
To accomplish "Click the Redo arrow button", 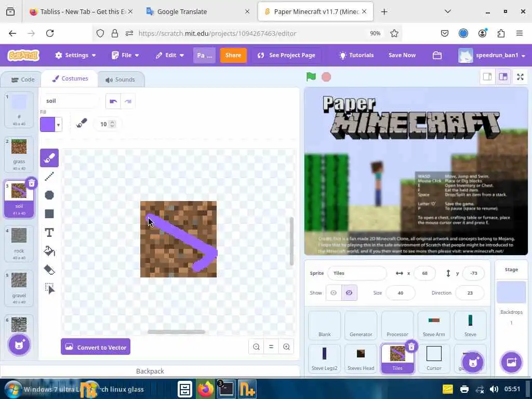I will click(x=128, y=101).
